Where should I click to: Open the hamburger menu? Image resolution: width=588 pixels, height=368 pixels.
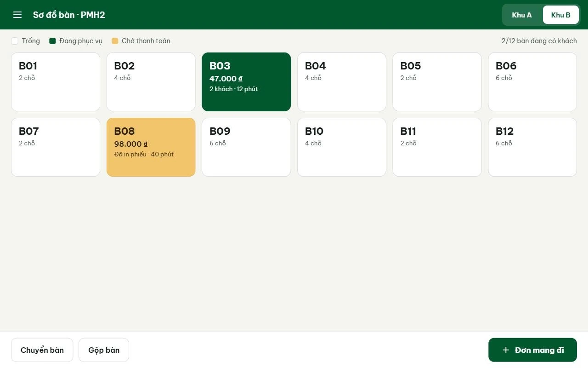[x=17, y=15]
